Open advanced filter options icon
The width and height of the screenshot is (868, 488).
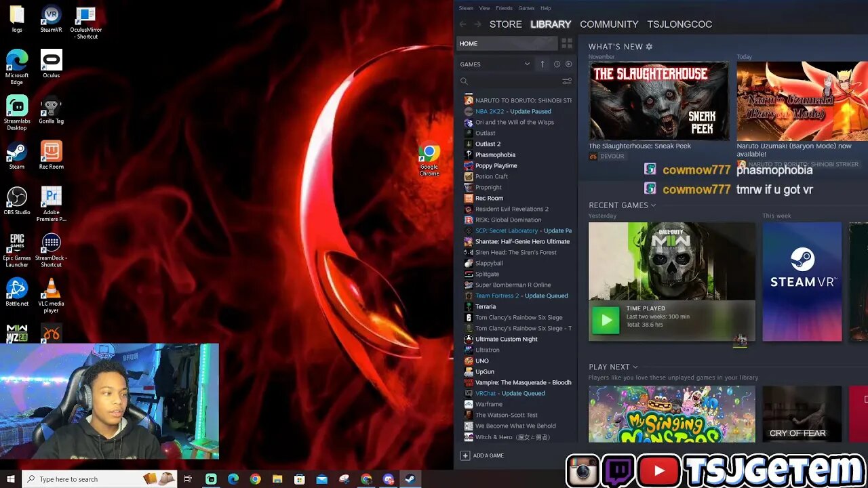tap(567, 81)
